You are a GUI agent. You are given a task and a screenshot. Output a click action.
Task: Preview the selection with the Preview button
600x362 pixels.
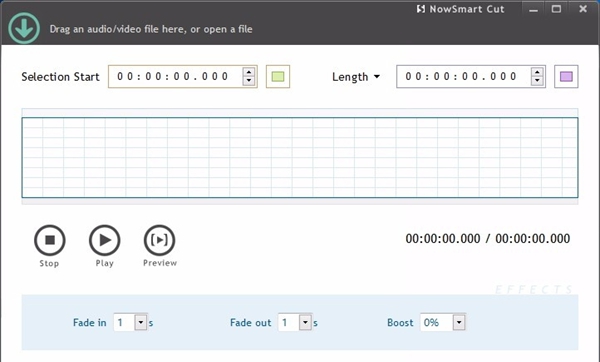(160, 240)
